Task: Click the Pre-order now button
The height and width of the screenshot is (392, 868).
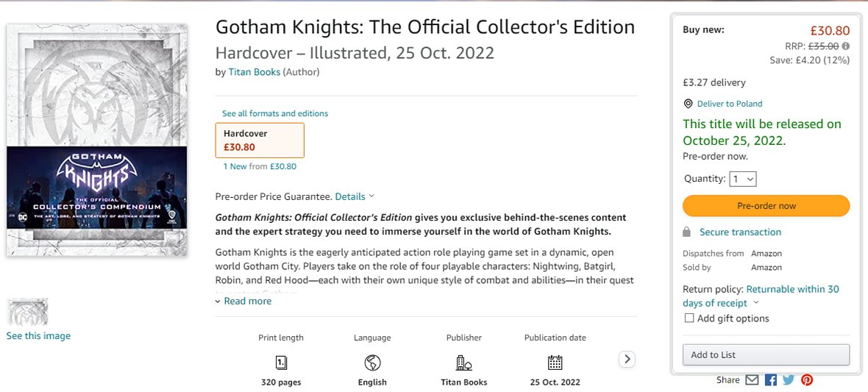Action: pyautogui.click(x=766, y=206)
